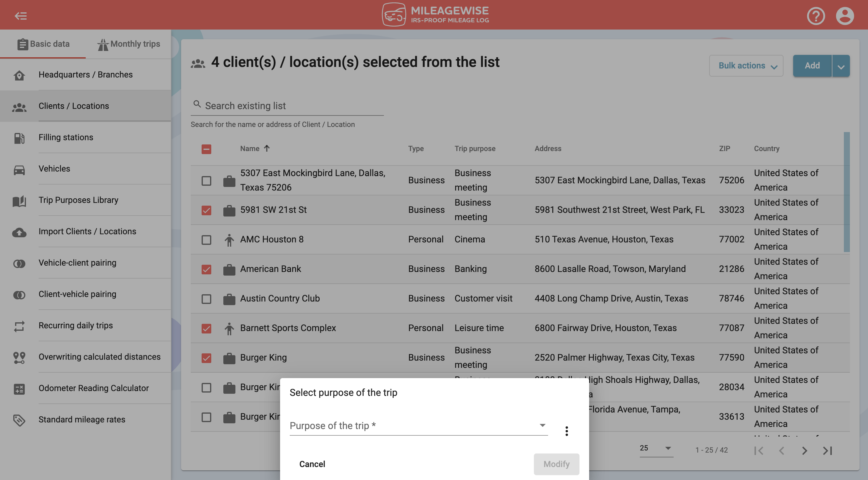Open the Bulk actions dropdown

point(746,66)
